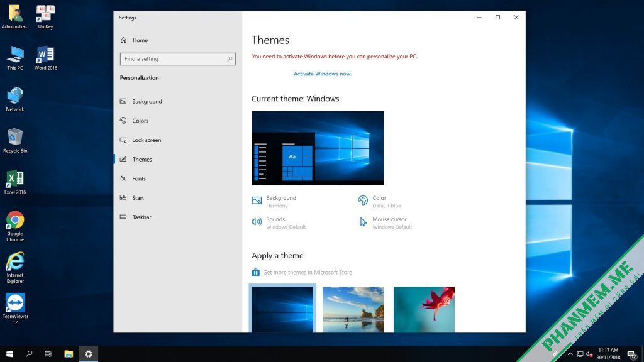644x362 pixels.
Task: Select the Administrator desktop folder icon
Action: tap(15, 17)
